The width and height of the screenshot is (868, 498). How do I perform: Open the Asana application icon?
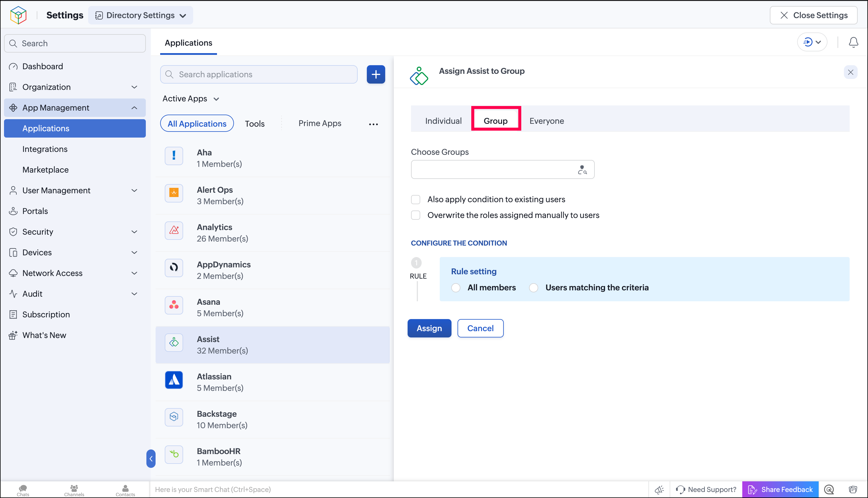[174, 305]
